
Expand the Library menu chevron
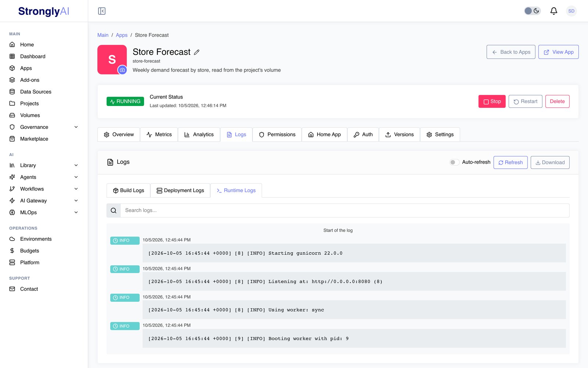[76, 165]
